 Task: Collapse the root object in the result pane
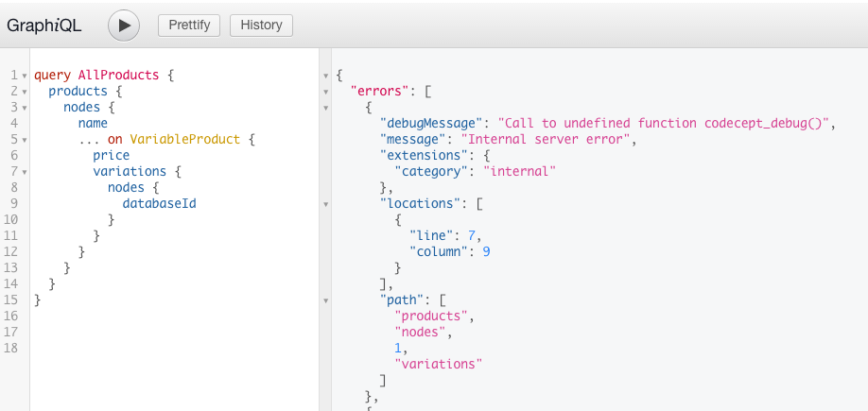pos(326,76)
